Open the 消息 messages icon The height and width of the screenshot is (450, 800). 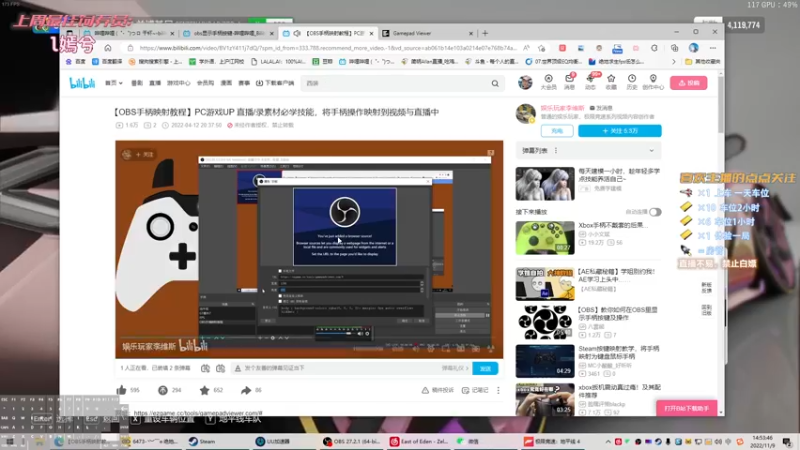tap(569, 82)
